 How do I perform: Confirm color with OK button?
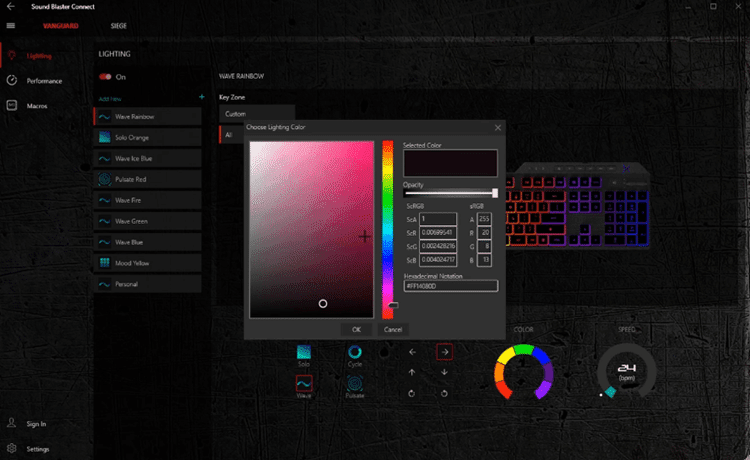(x=356, y=329)
